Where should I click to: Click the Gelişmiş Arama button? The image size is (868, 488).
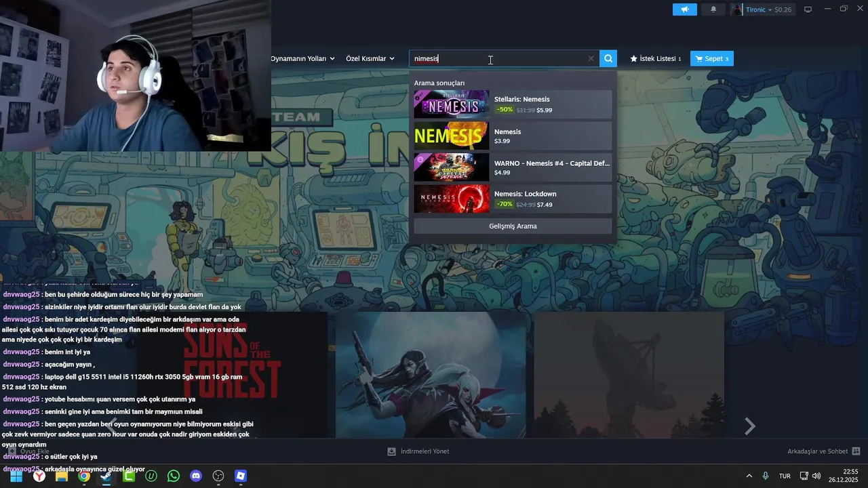pos(513,226)
